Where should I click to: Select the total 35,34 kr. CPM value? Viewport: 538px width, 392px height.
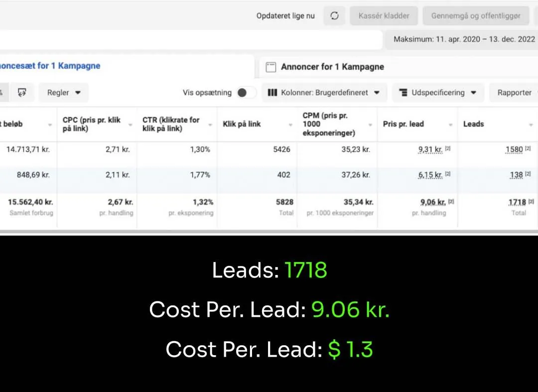[359, 202]
